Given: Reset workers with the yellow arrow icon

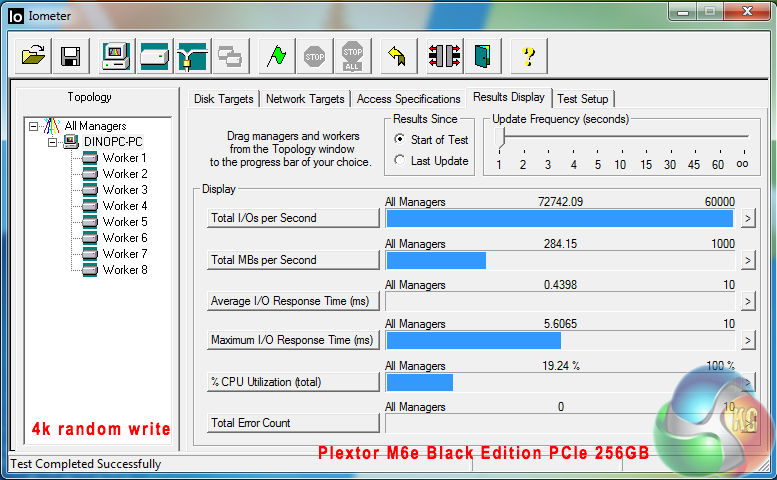Looking at the screenshot, I should point(398,56).
